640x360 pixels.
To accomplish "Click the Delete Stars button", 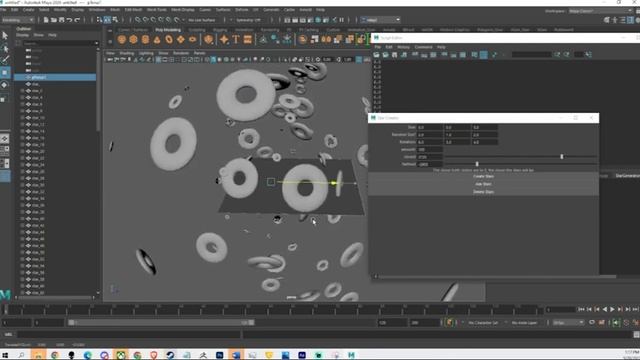I will 484,192.
